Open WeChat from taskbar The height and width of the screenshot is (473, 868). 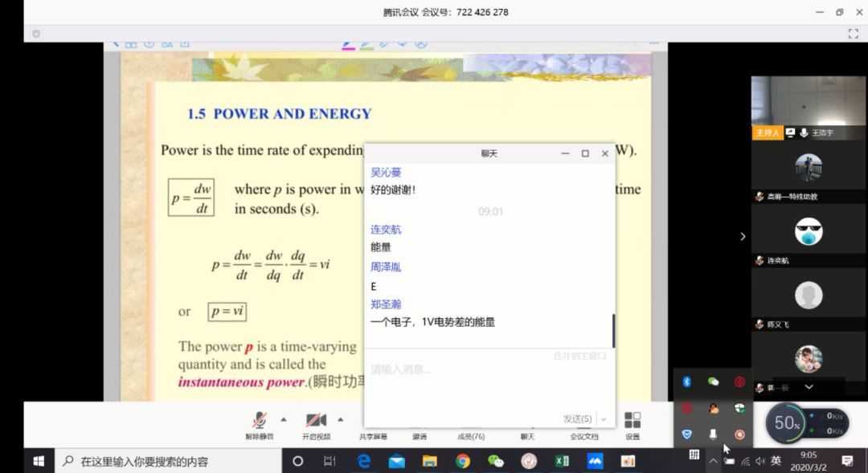pos(496,461)
